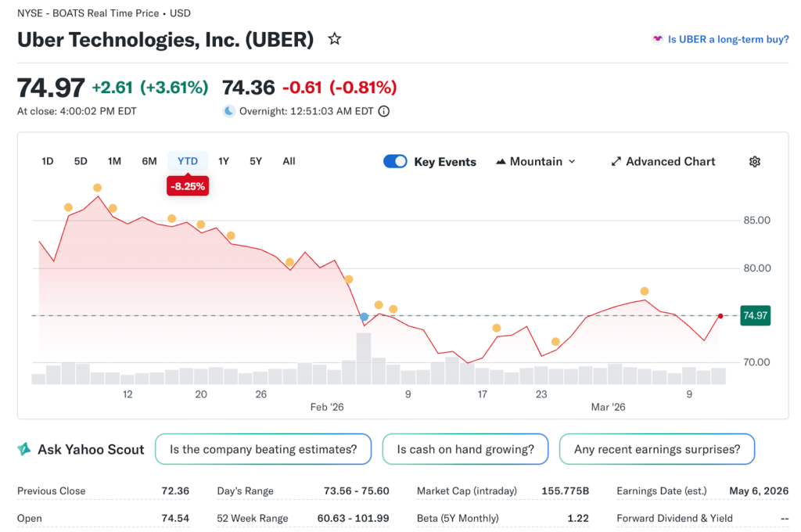The image size is (801, 532).
Task: Click the overnight moon icon
Action: click(x=228, y=111)
